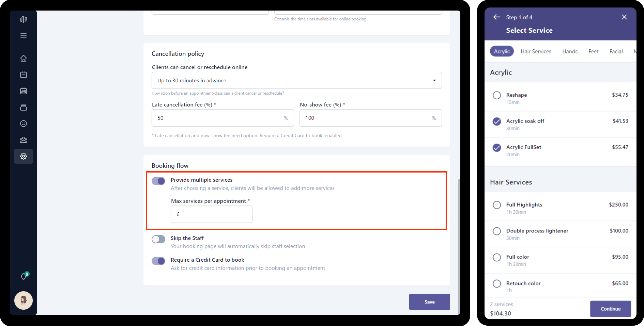Switch to the Hair Services tab
The width and height of the screenshot is (644, 326).
tap(536, 51)
